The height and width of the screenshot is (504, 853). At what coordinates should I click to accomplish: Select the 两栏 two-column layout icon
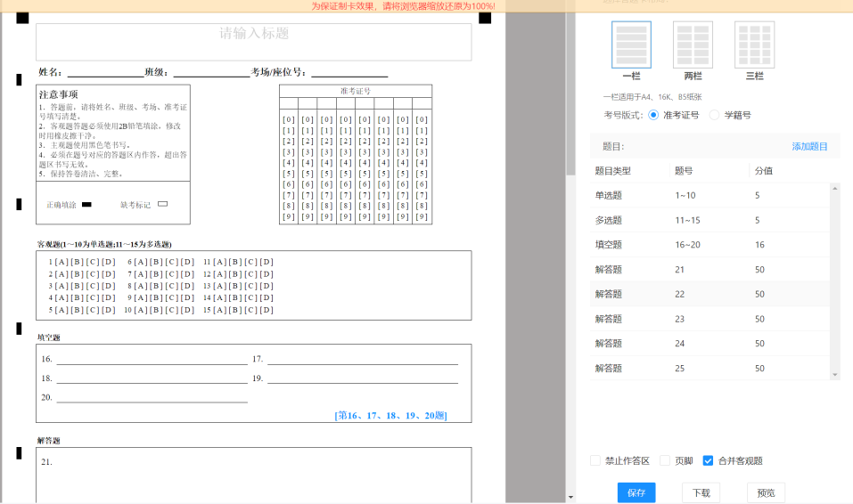click(x=693, y=45)
